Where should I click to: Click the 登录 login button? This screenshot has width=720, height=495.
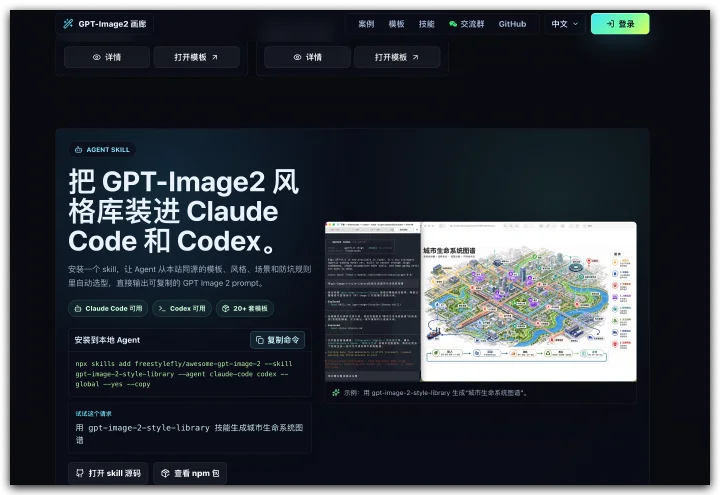620,24
